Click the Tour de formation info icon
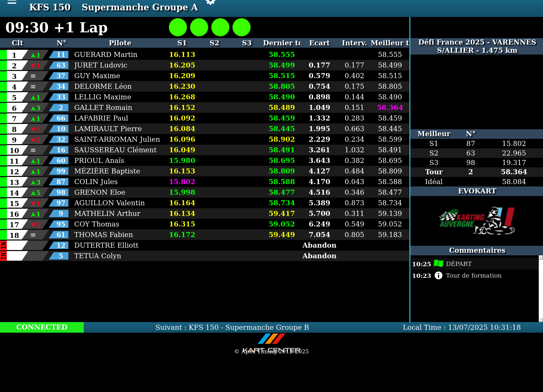Image resolution: width=543 pixels, height=392 pixels. (x=439, y=275)
